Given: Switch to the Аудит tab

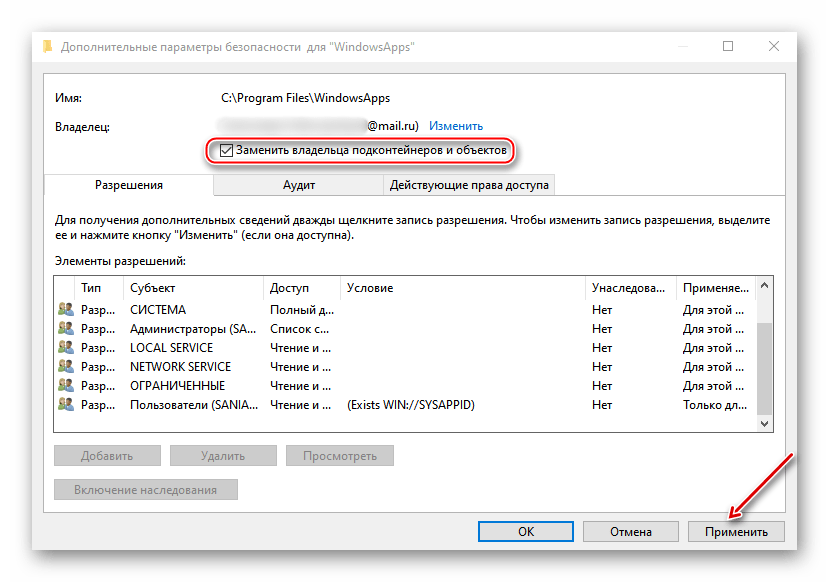Looking at the screenshot, I should coord(299,185).
